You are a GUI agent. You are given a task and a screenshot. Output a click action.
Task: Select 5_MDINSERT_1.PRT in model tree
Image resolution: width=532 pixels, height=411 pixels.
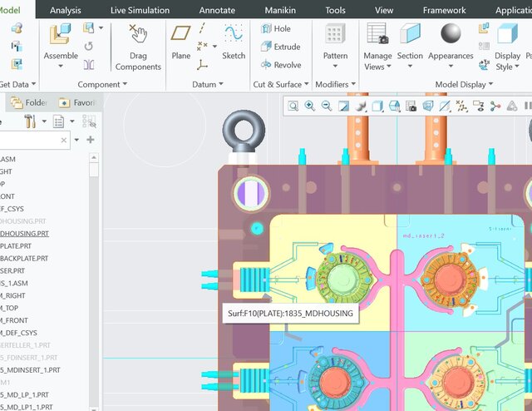pyautogui.click(x=30, y=370)
